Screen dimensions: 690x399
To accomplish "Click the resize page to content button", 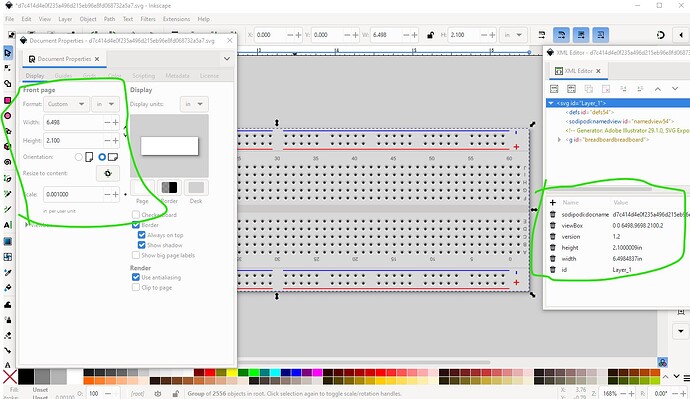I will 108,173.
